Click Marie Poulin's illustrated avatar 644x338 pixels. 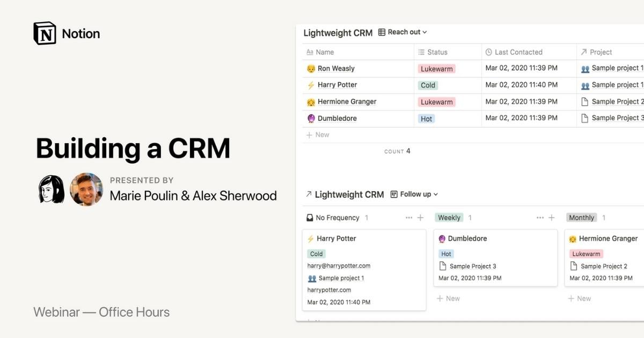[x=52, y=189]
